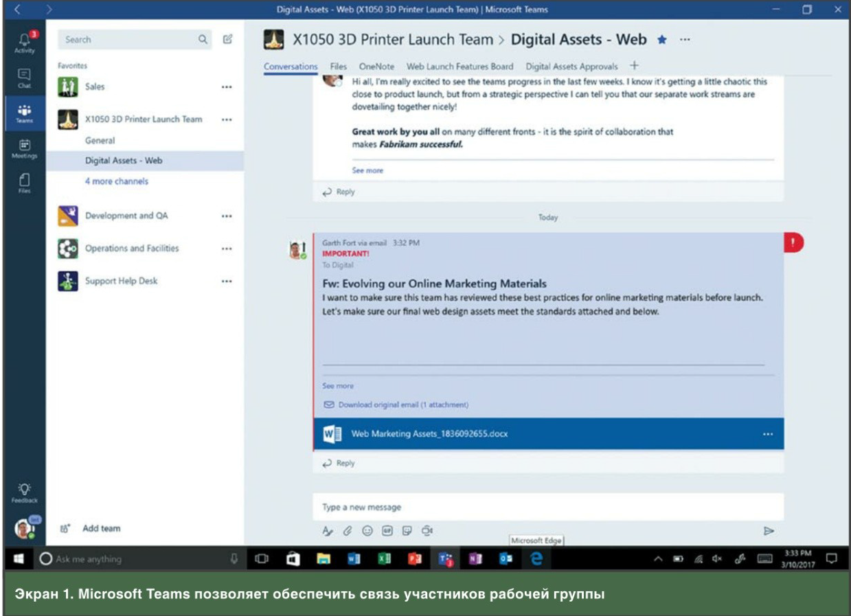Select Support Help Desk team
This screenshot has height=616, width=851.
[x=121, y=281]
